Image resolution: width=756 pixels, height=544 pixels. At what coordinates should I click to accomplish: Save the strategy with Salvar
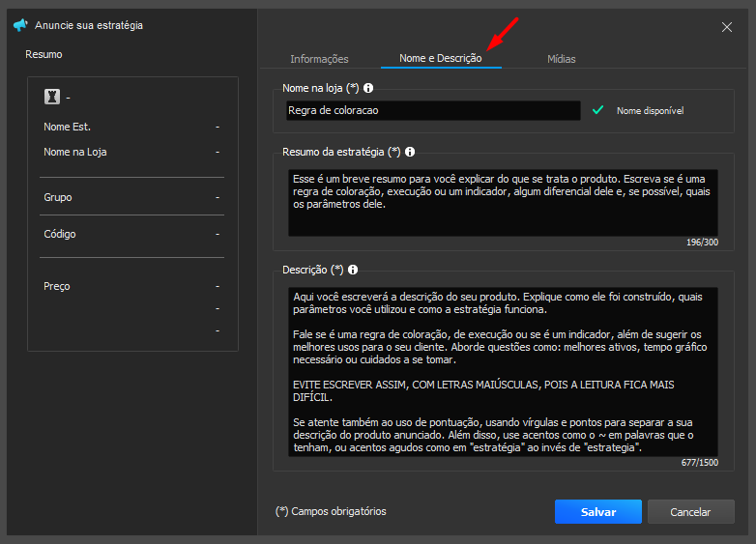(597, 512)
